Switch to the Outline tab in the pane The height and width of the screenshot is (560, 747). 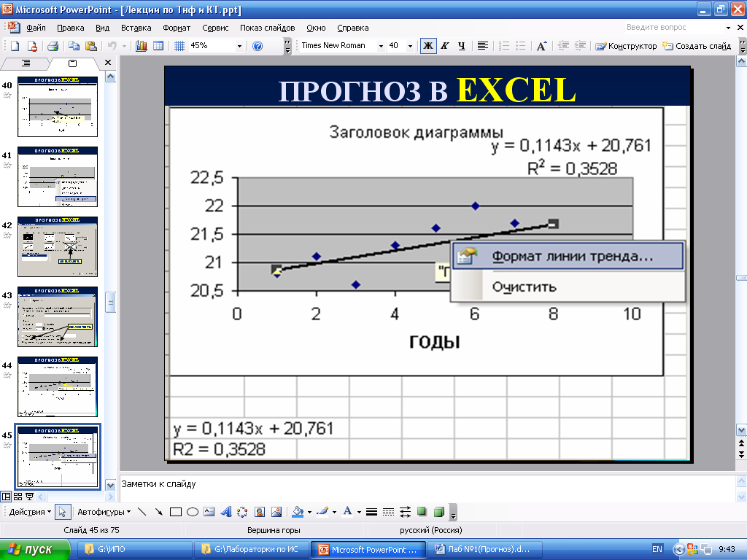coord(26,63)
